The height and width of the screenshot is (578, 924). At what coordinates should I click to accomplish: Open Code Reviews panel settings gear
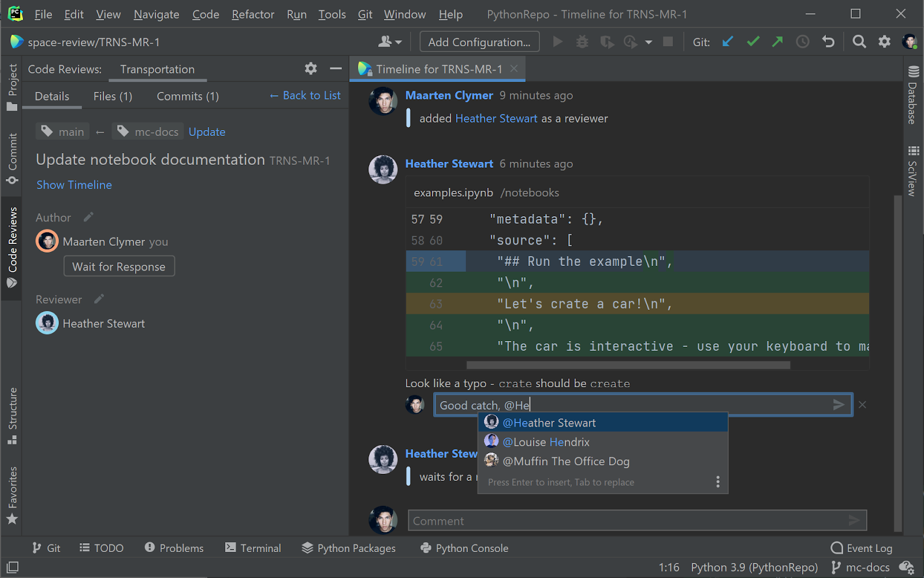(311, 69)
